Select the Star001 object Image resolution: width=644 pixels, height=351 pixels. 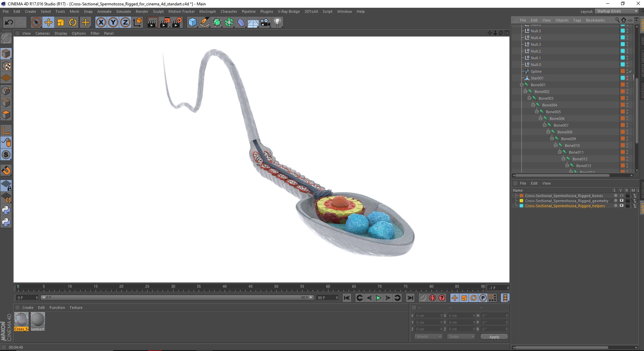pyautogui.click(x=537, y=78)
